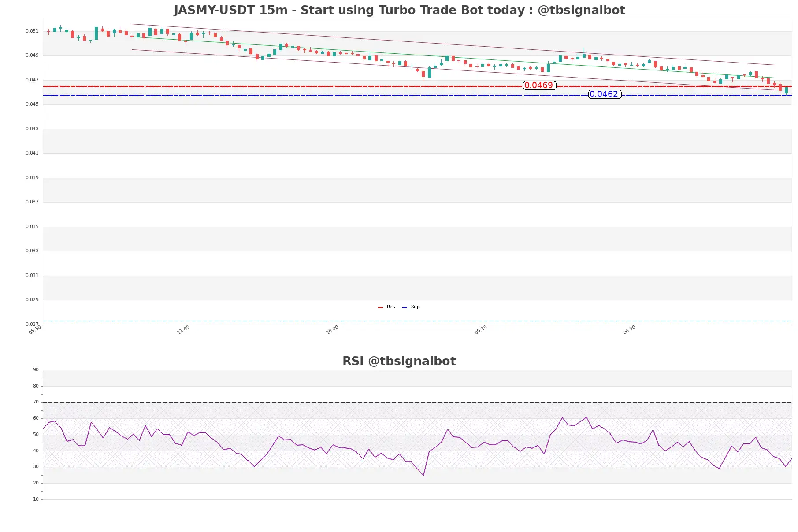Click the RSI 40 axis label
Viewport: 798px width, 532px height.
[36, 451]
